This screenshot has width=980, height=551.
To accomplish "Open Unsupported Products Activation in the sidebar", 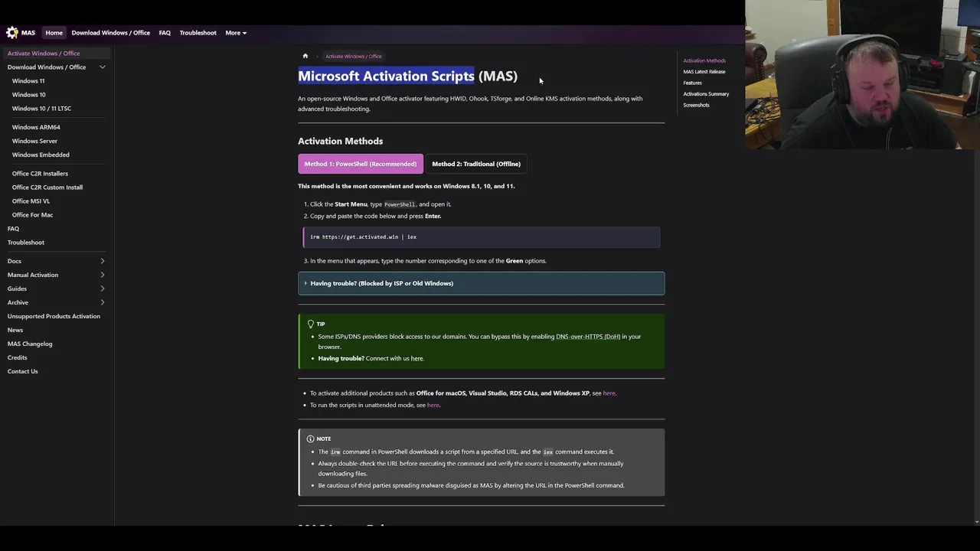I will click(54, 316).
